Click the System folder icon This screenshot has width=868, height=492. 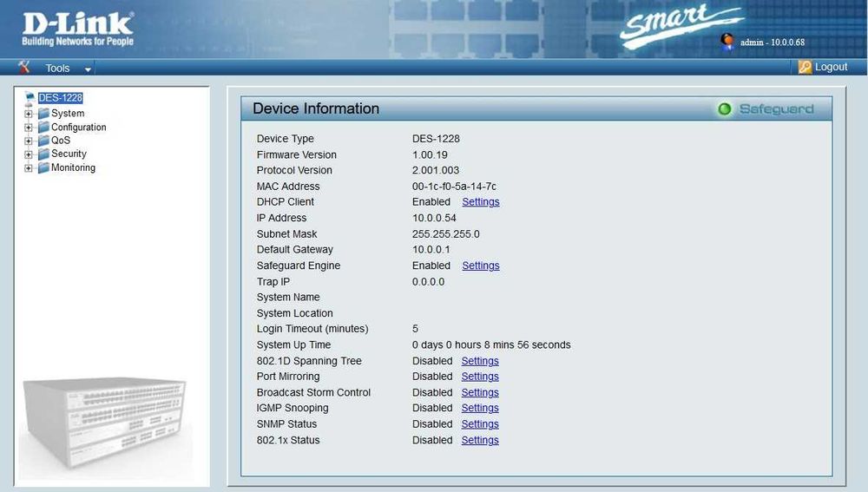click(x=43, y=114)
